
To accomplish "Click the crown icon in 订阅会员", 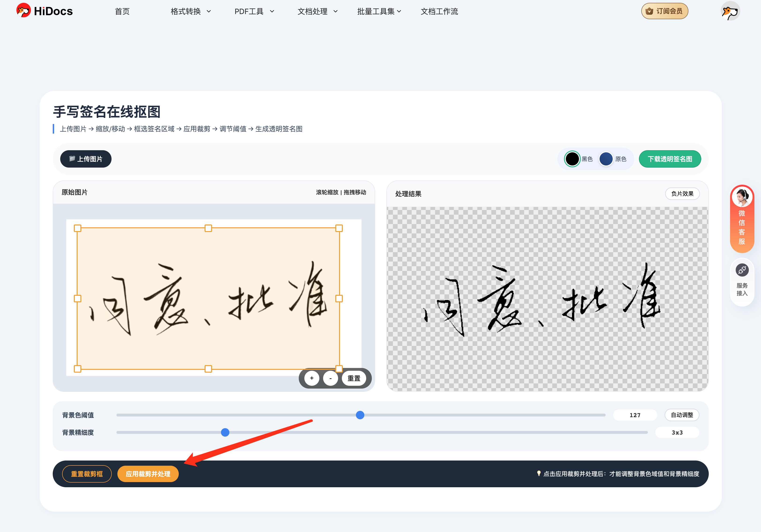I will tap(649, 11).
